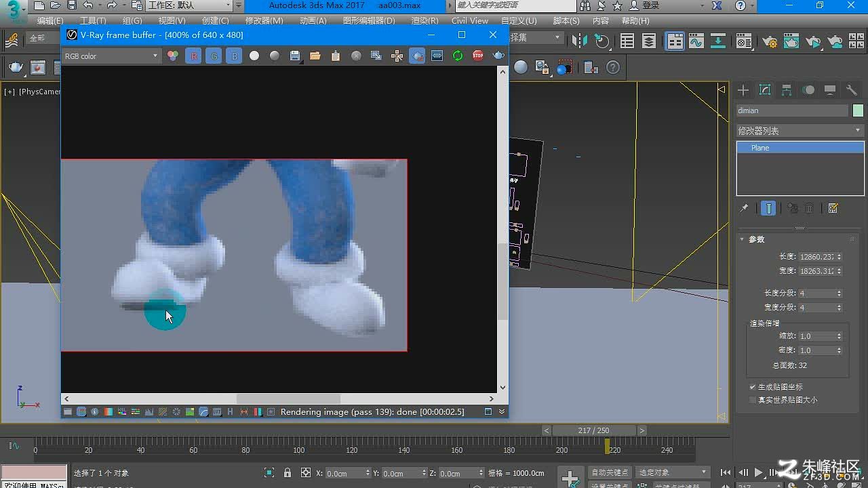The image size is (868, 488).
Task: Copy render to clipboard icon
Action: point(336,56)
